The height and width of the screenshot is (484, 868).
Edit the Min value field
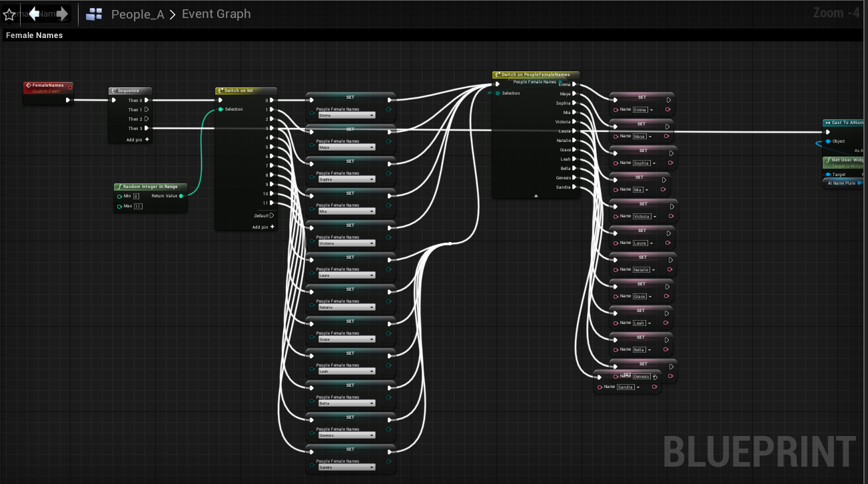pos(136,197)
